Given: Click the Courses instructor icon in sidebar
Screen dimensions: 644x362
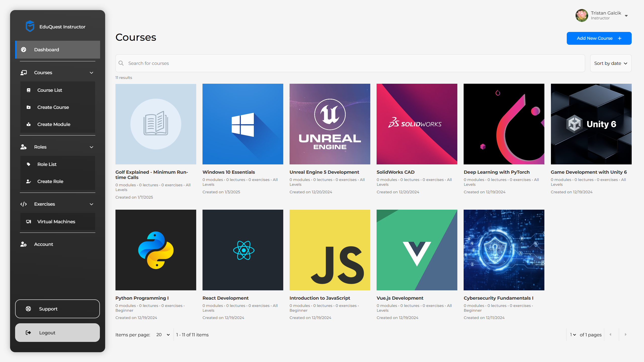Looking at the screenshot, I should point(24,73).
